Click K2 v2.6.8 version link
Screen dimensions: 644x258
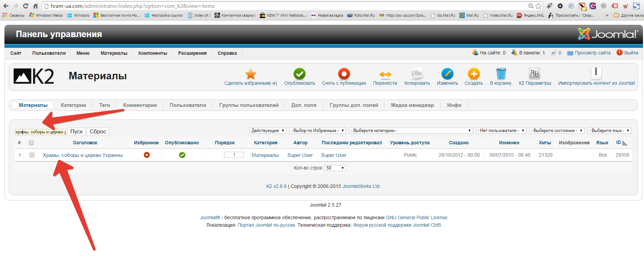pos(276,186)
